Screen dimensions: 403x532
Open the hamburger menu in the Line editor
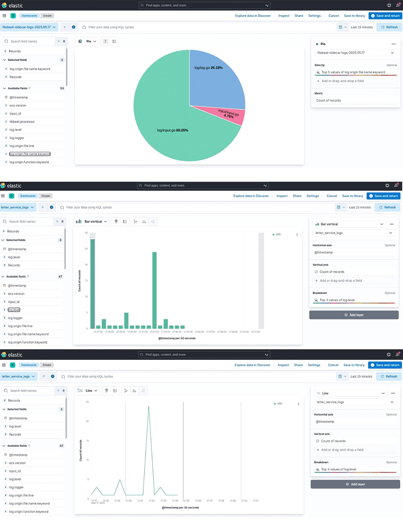pos(4,365)
